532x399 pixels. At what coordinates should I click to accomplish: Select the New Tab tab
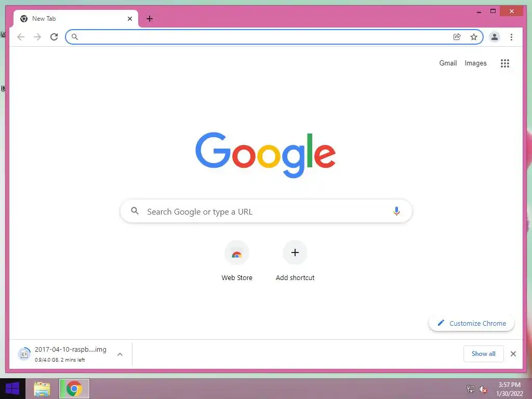coord(76,19)
